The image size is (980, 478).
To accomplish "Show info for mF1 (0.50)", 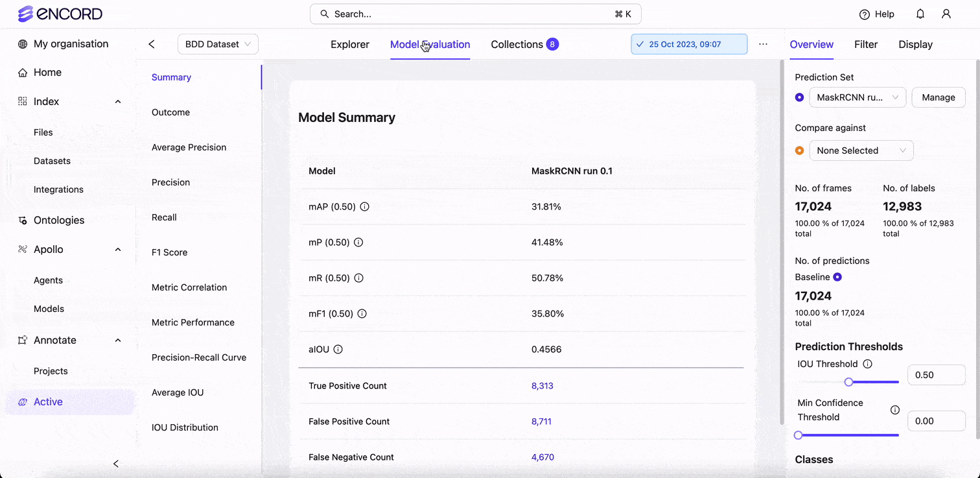I will [362, 314].
